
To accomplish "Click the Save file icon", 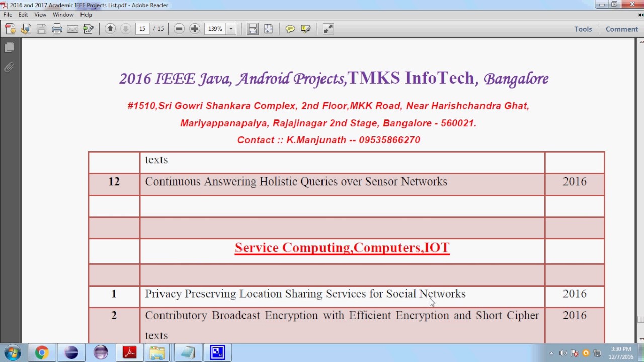I will (x=41, y=29).
